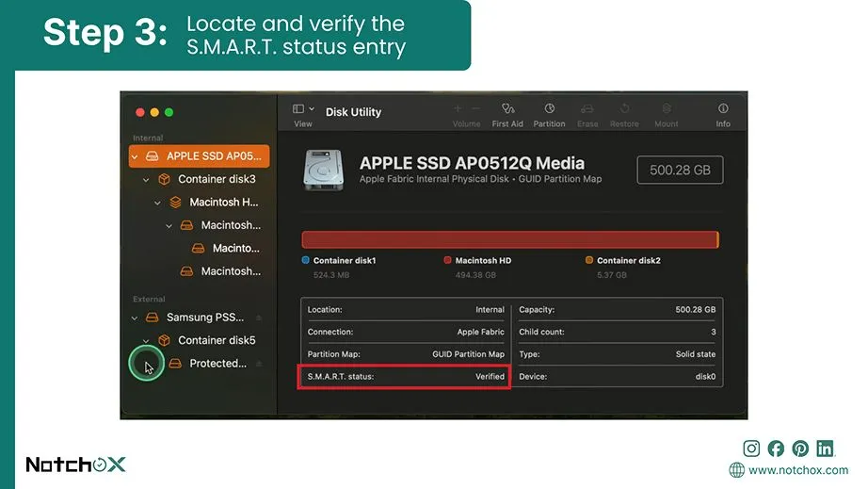Click the S.M.A.R.T. status "Verified" value
Screen dimensions: 868x489
point(490,376)
